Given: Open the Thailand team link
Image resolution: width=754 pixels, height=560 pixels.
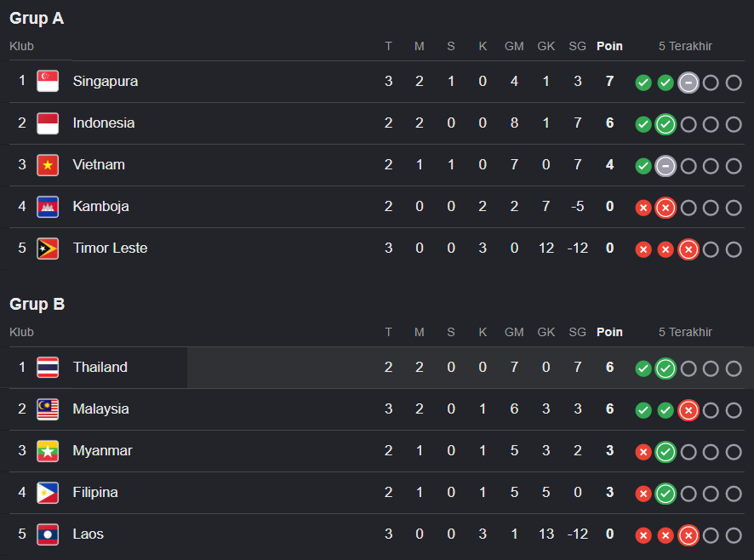Looking at the screenshot, I should point(100,367).
